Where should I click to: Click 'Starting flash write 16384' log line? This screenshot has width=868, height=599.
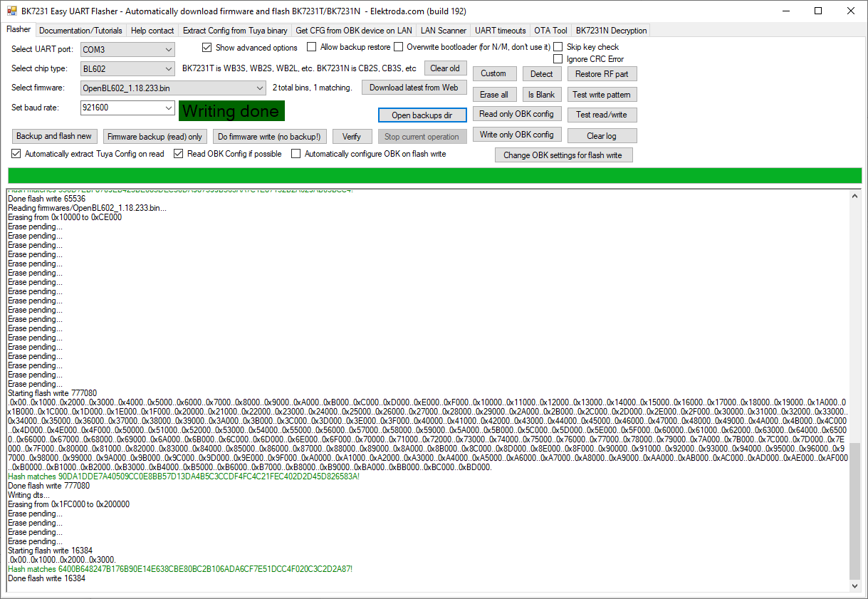pos(50,551)
